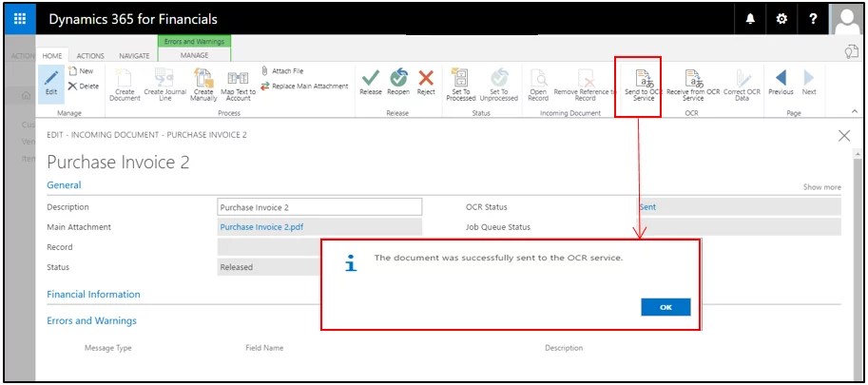The image size is (868, 385).
Task: Click Create Manually icon
Action: pos(203,85)
